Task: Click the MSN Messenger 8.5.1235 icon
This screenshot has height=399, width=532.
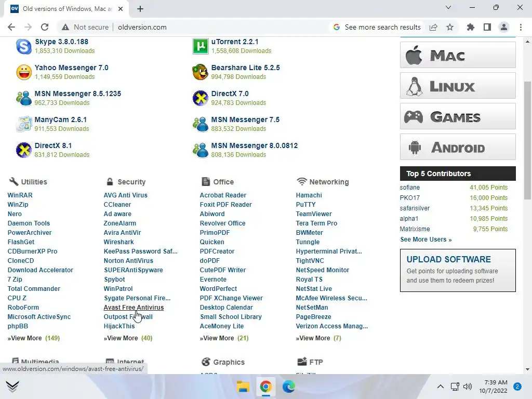Action: (24, 98)
